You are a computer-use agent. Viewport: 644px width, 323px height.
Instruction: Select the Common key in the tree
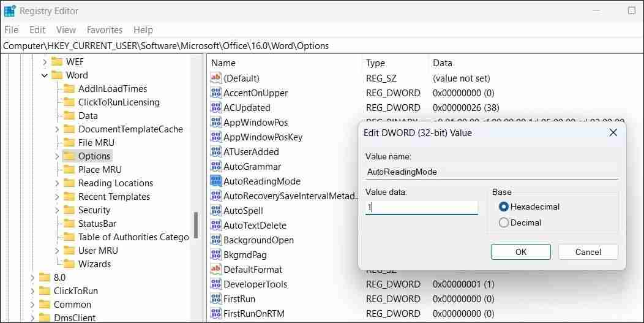click(72, 305)
